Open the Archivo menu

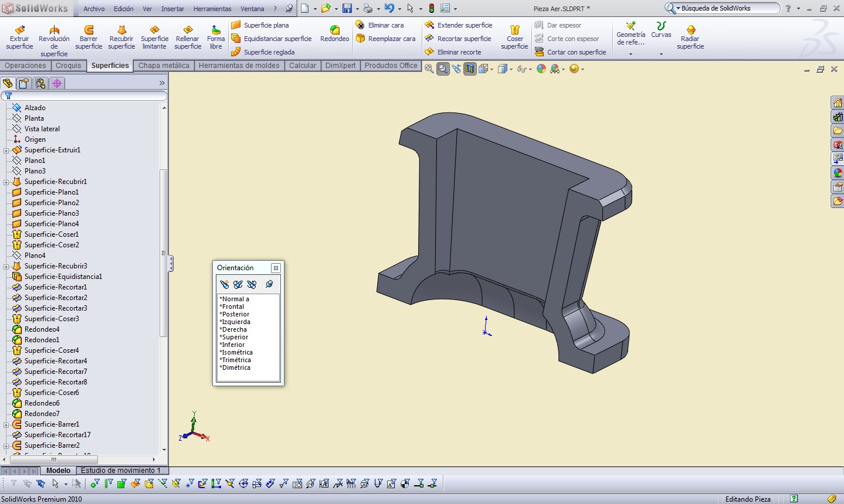pyautogui.click(x=94, y=9)
